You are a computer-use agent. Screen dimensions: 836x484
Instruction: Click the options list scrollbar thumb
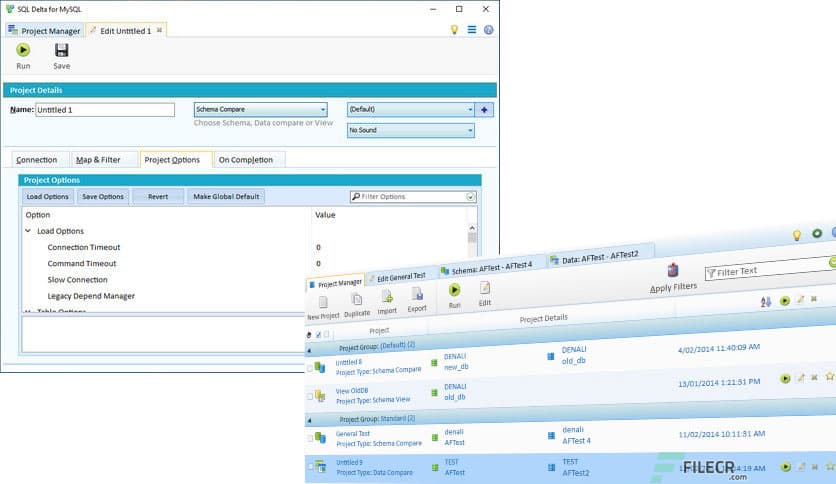(472, 238)
